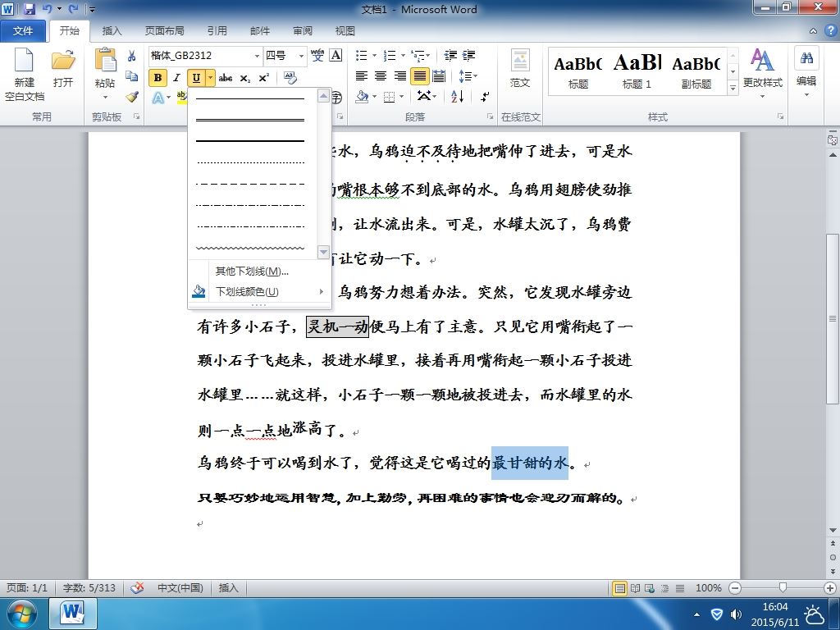The height and width of the screenshot is (630, 840).
Task: Switch to full screen reading view
Action: [635, 588]
